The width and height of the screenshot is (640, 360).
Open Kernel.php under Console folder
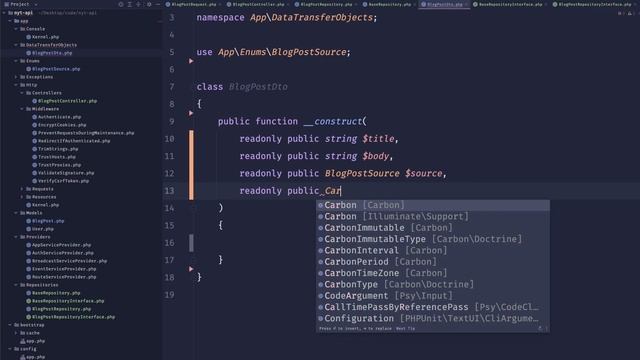coord(42,37)
